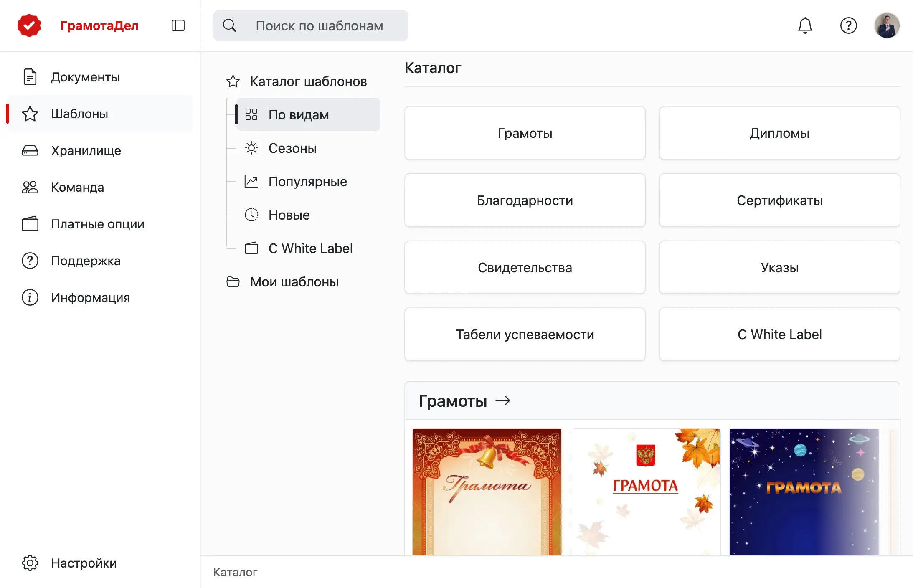Select По видам tree item

(x=308, y=114)
